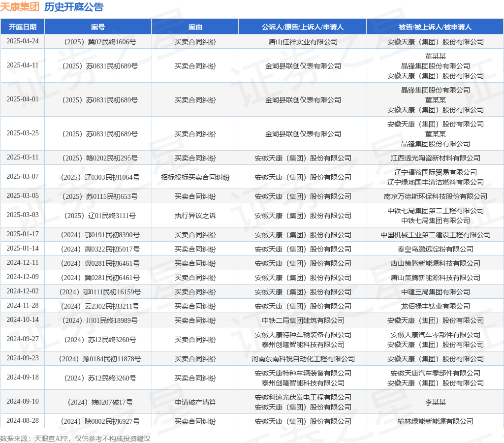Click defendant 中国机械工业第二建设工程有限公司

[x=435, y=235]
